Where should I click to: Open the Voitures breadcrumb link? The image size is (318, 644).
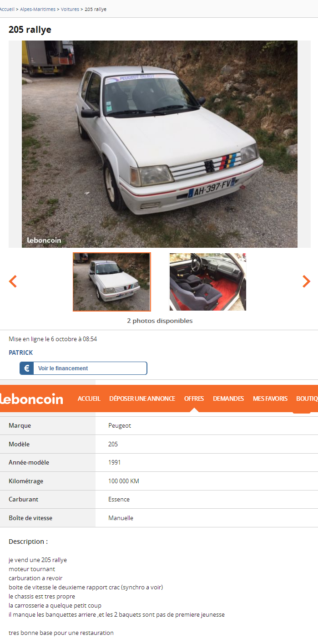tap(70, 9)
